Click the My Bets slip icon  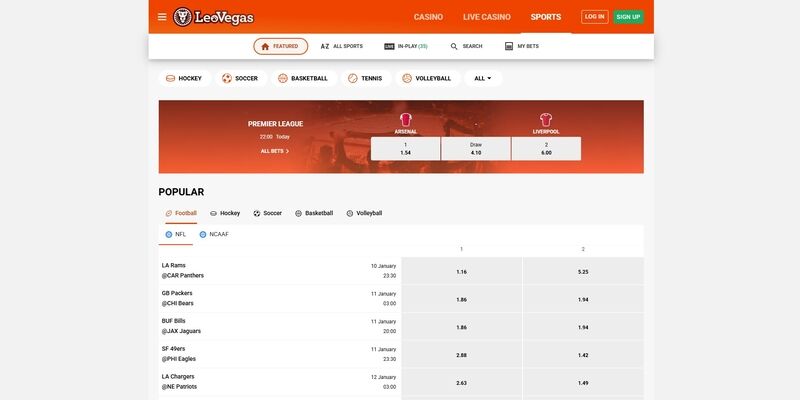[509, 46]
